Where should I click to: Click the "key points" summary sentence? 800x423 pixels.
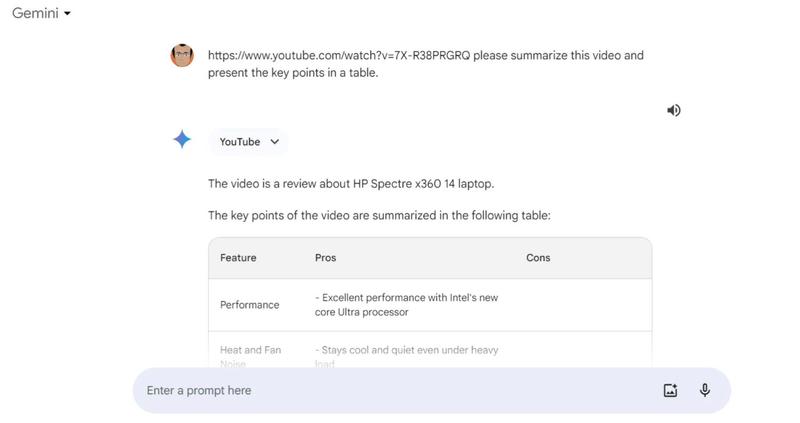click(x=379, y=215)
